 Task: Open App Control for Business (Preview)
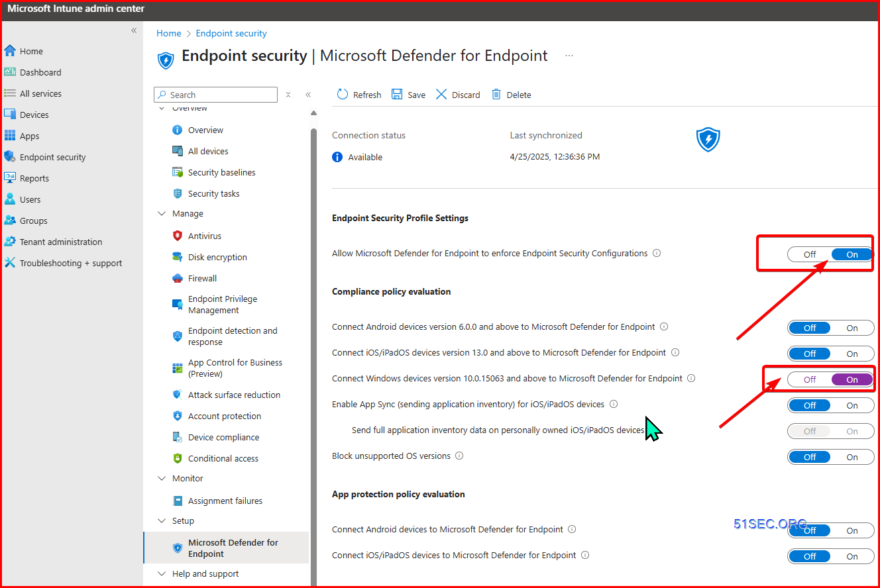[235, 368]
